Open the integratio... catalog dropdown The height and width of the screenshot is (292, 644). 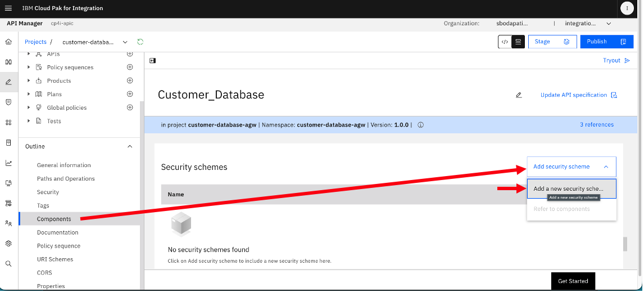tap(588, 24)
